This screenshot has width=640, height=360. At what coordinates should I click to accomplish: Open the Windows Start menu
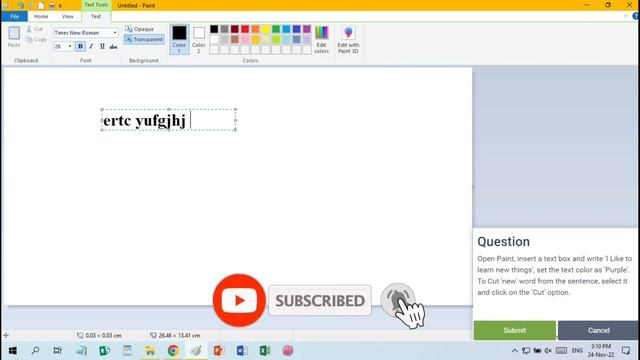pos(13,351)
